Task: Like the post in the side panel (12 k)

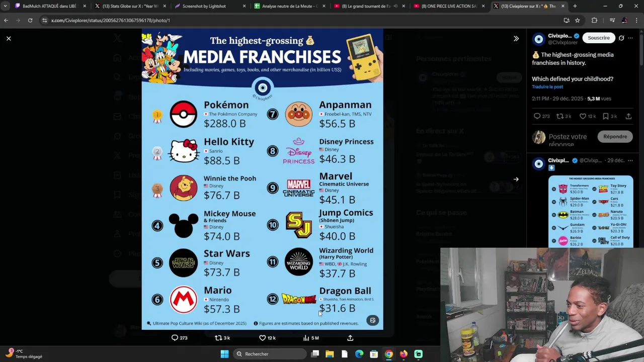Action: click(x=583, y=116)
